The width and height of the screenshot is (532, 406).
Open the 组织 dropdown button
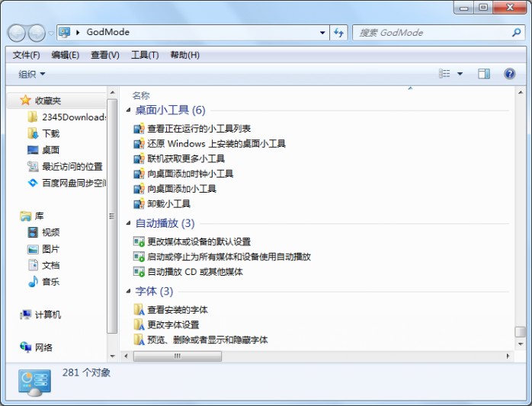pos(31,74)
